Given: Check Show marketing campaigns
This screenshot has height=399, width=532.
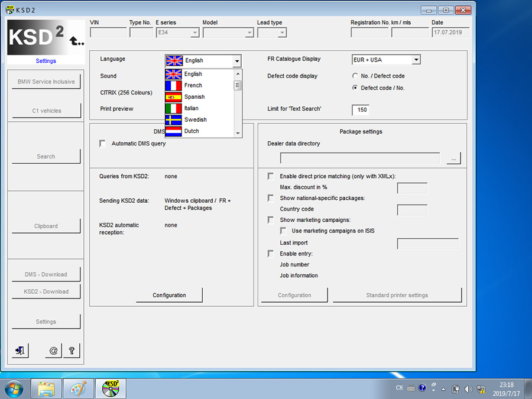Looking at the screenshot, I should coord(270,220).
